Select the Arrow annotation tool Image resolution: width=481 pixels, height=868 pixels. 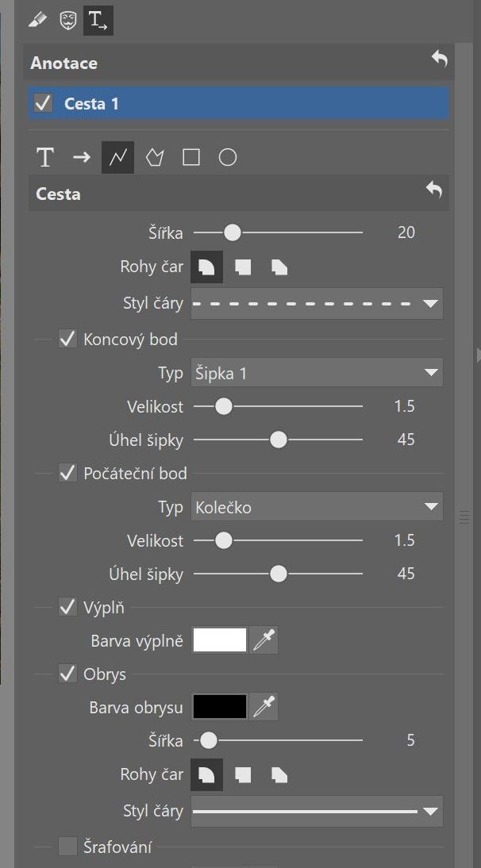tap(82, 158)
